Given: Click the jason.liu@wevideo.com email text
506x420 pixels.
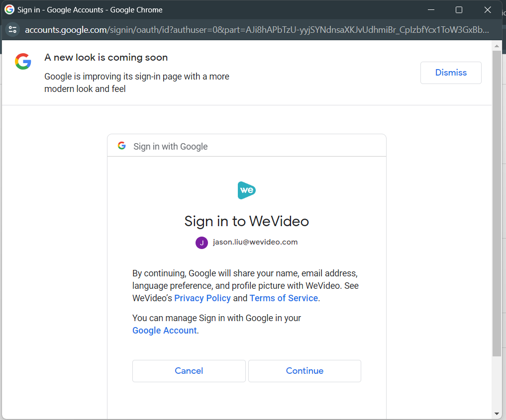Looking at the screenshot, I should pos(255,242).
